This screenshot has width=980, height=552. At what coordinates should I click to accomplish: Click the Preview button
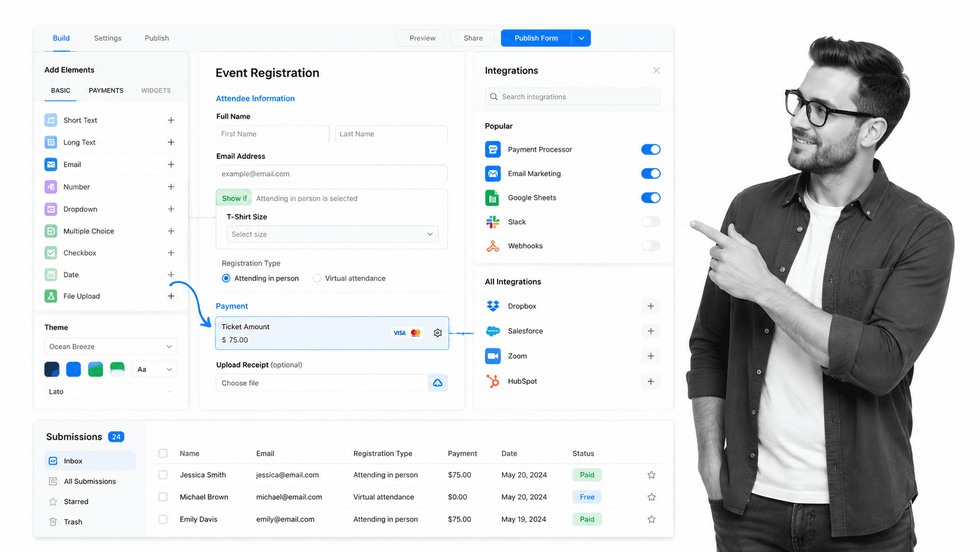[422, 38]
